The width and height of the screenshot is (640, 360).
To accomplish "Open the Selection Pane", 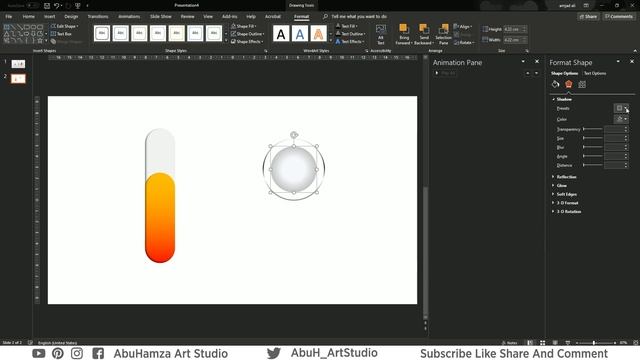I will coord(443,34).
